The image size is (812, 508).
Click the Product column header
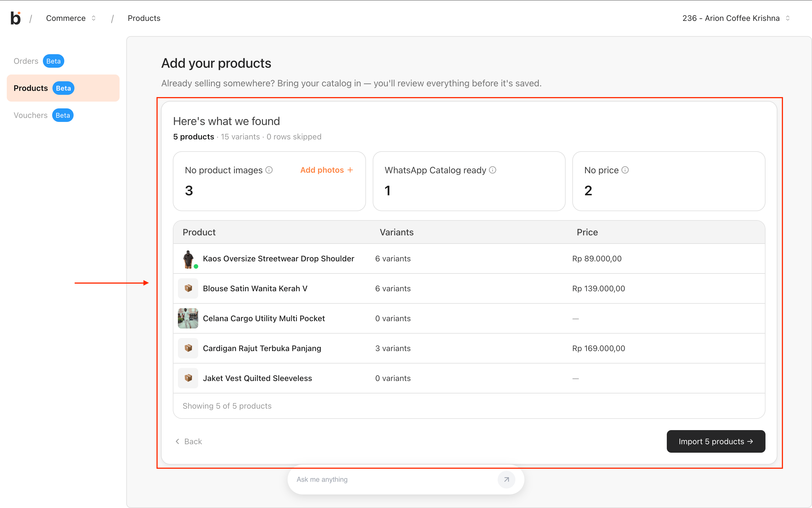pyautogui.click(x=199, y=232)
